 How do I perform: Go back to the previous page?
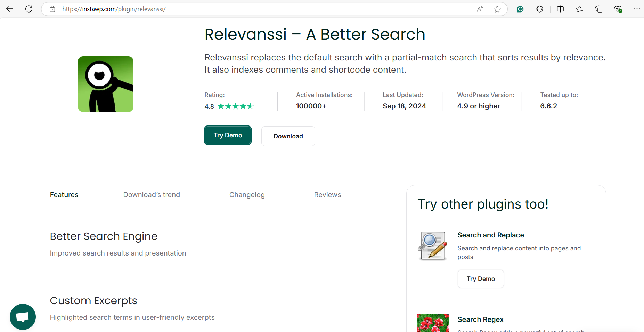pos(10,9)
